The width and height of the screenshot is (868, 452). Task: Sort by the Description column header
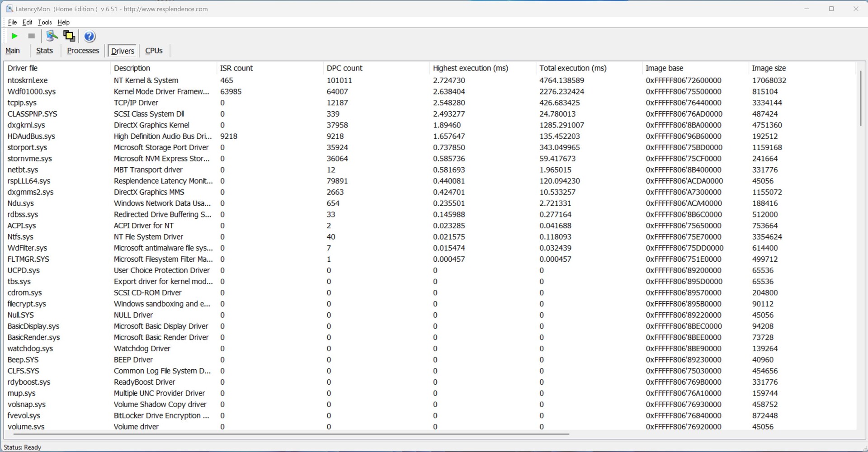coord(163,68)
